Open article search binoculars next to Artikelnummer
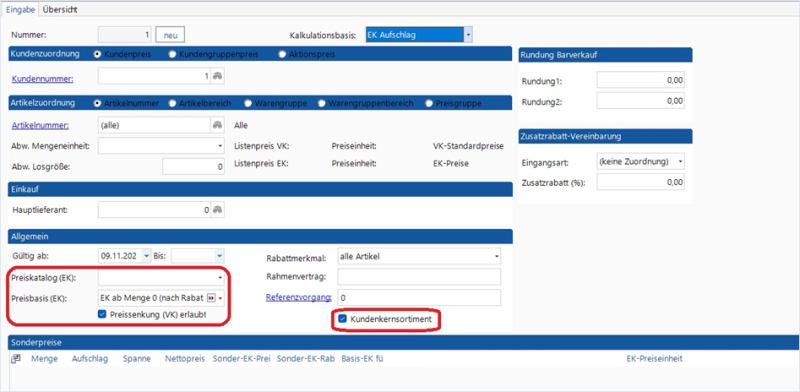800x392 pixels. [218, 125]
